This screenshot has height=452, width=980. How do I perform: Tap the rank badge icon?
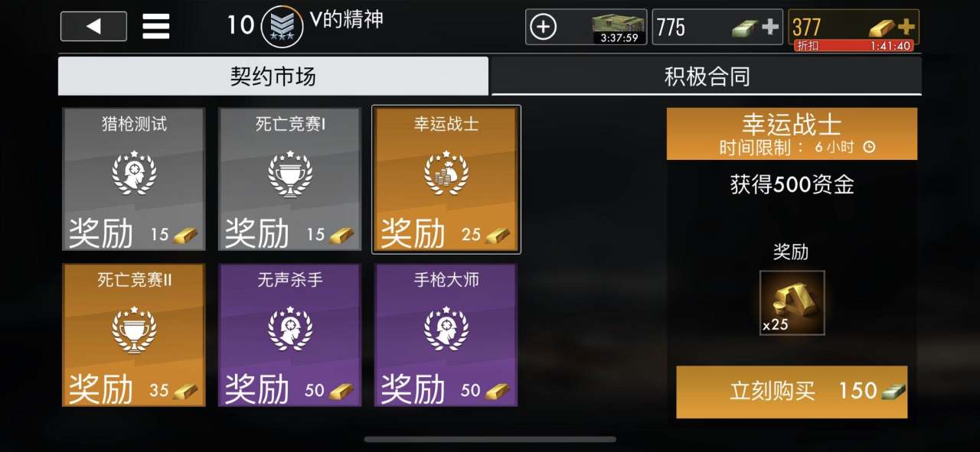pos(282,27)
